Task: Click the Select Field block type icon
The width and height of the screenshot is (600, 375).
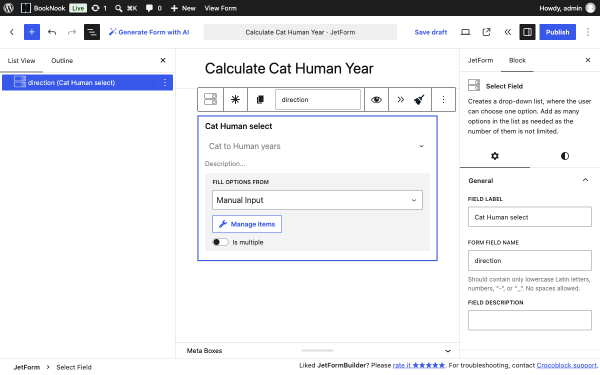Action: [x=210, y=99]
